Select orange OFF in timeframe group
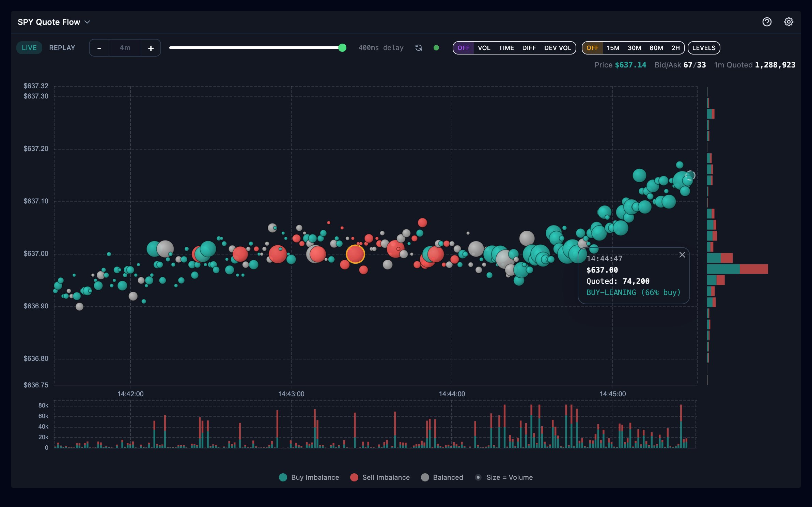The image size is (812, 507). (x=593, y=48)
